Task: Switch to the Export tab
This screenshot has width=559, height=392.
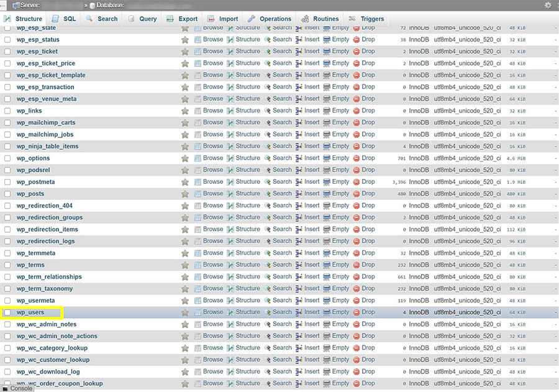Action: 182,19
